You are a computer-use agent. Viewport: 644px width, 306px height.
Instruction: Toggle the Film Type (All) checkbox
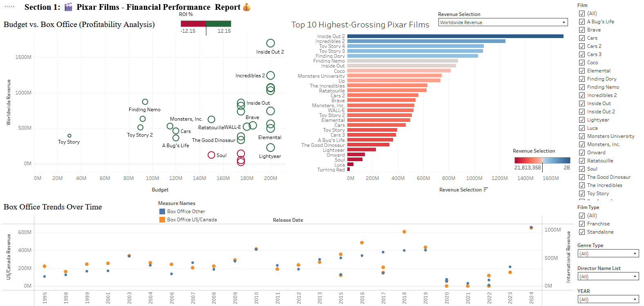click(582, 216)
